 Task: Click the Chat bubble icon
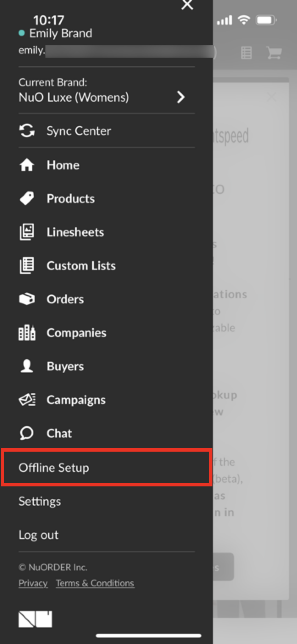point(27,433)
